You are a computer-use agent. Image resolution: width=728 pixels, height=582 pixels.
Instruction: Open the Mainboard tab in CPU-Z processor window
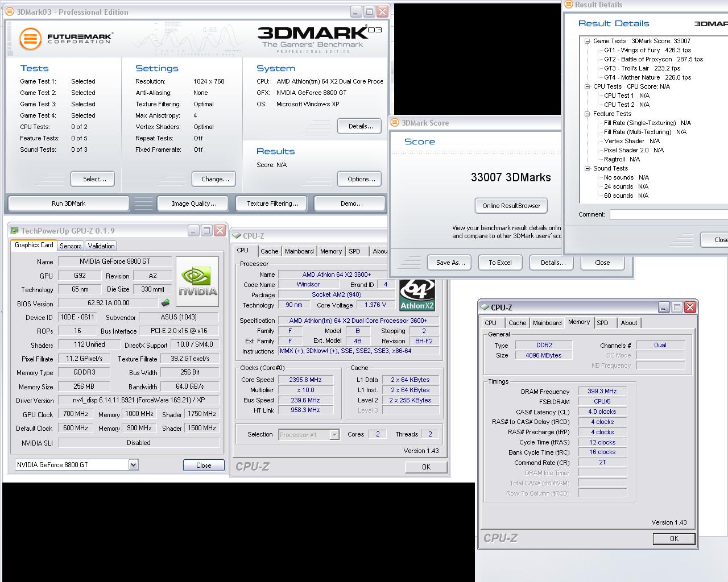[x=299, y=251]
